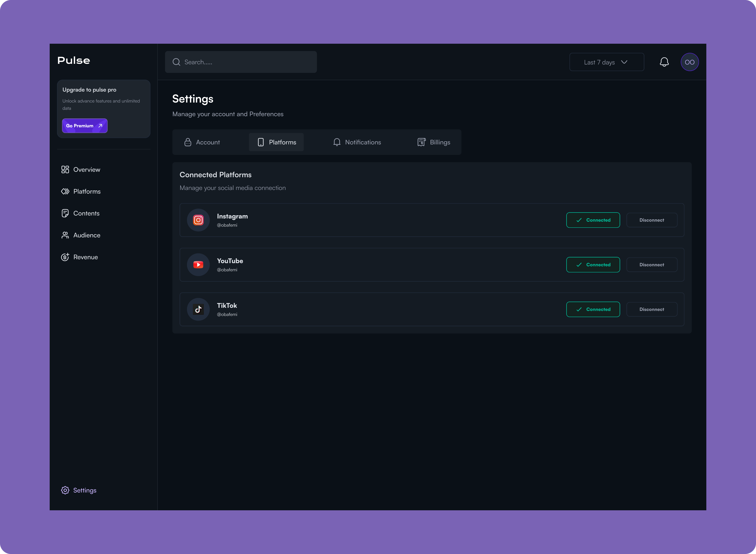Click the Instagram logo icon

pyautogui.click(x=198, y=220)
